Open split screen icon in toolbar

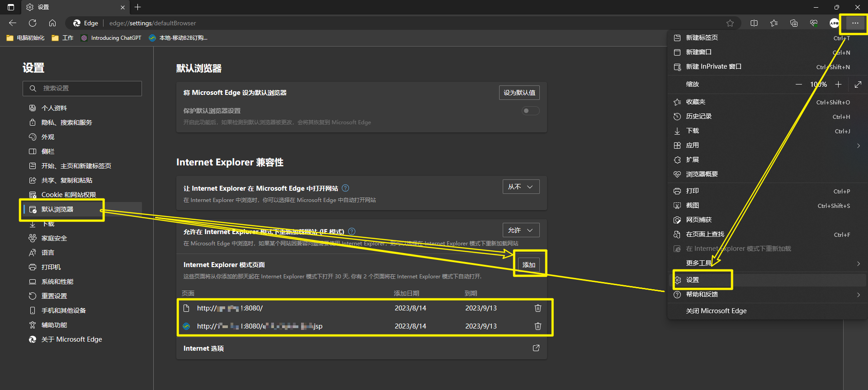pos(754,23)
